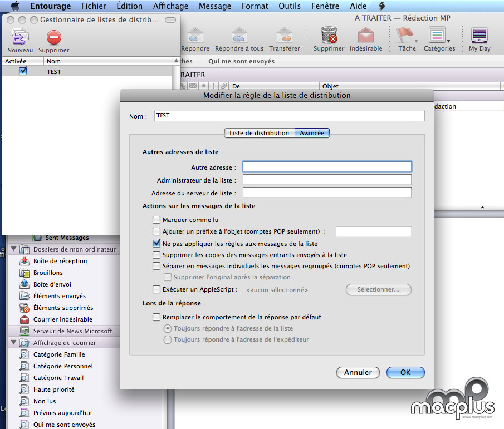Click the préfixe text field
Screen dimensions: 504x429
pyautogui.click(x=374, y=231)
